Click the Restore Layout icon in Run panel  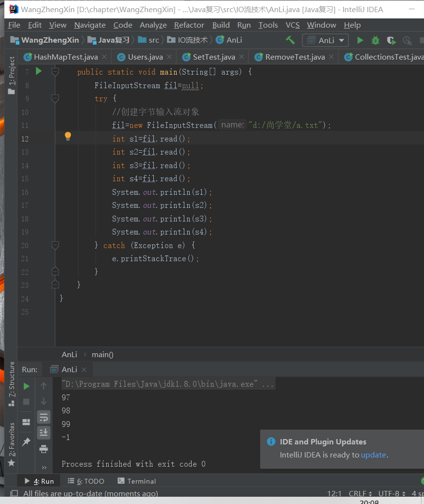click(x=26, y=422)
